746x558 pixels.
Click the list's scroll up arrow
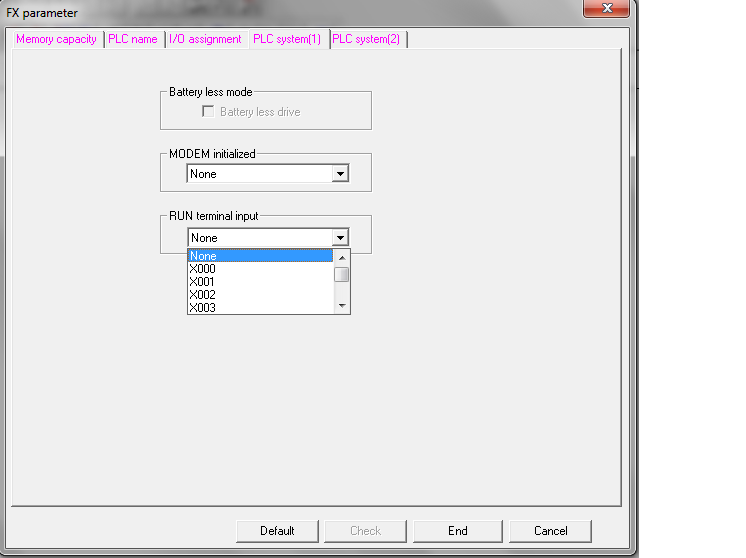pos(342,256)
